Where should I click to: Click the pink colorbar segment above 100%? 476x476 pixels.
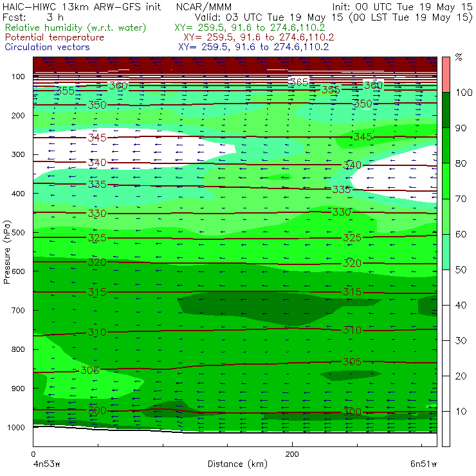[446, 75]
